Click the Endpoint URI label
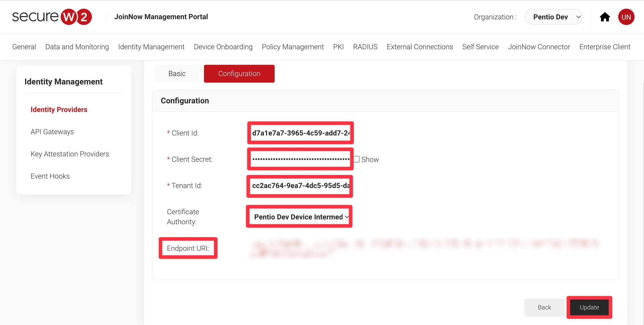 click(188, 248)
